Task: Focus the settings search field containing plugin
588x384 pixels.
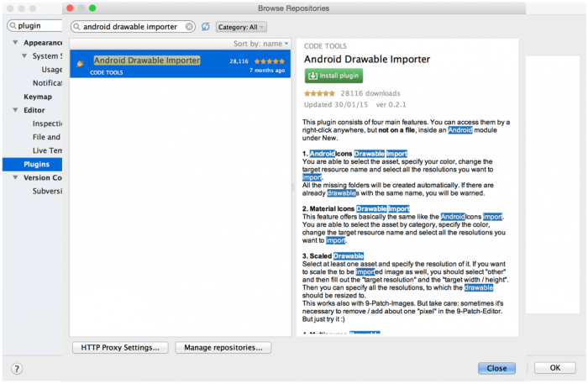Action: click(x=34, y=25)
